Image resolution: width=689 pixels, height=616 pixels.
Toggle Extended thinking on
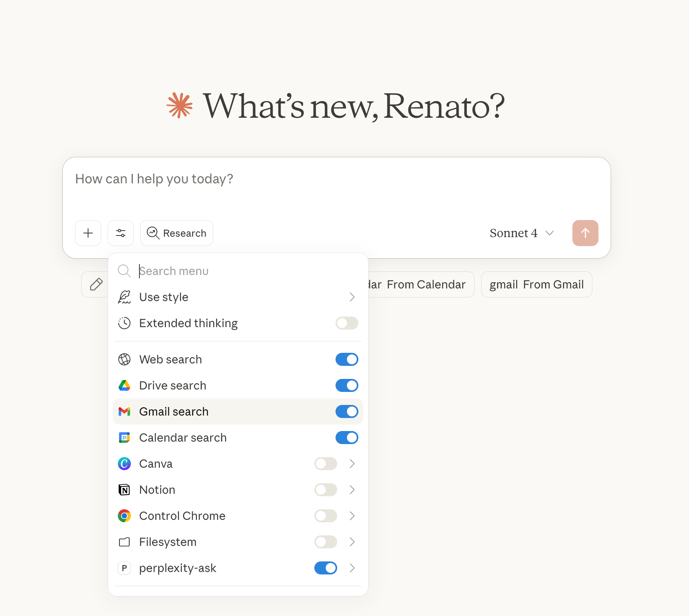click(x=347, y=323)
